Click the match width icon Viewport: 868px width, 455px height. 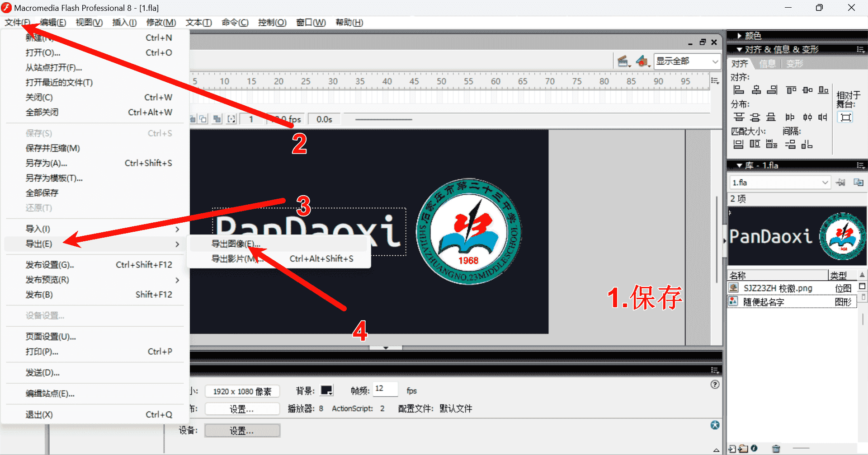738,144
